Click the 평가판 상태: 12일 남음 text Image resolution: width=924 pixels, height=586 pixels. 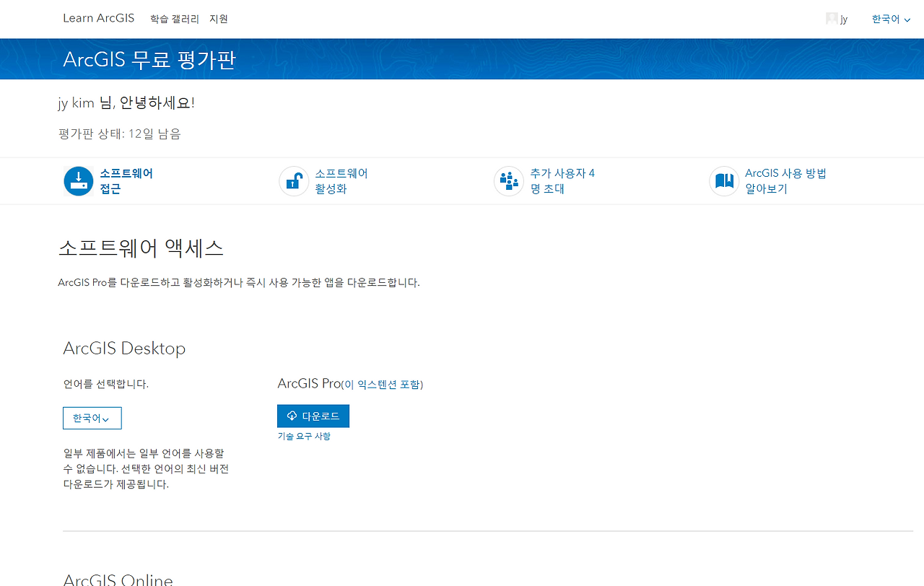(x=120, y=134)
